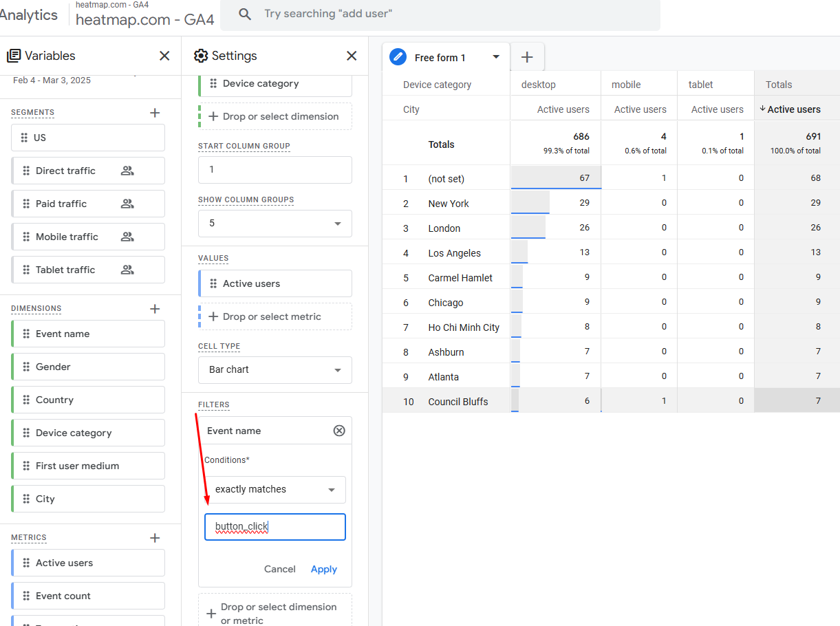The height and width of the screenshot is (626, 840).
Task: Close the Variables panel
Action: click(164, 56)
